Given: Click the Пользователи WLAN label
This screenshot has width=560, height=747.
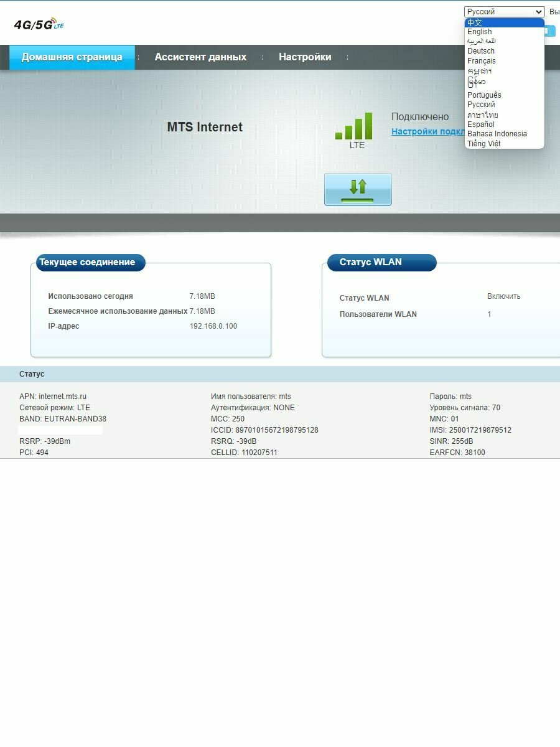Looking at the screenshot, I should pos(378,314).
